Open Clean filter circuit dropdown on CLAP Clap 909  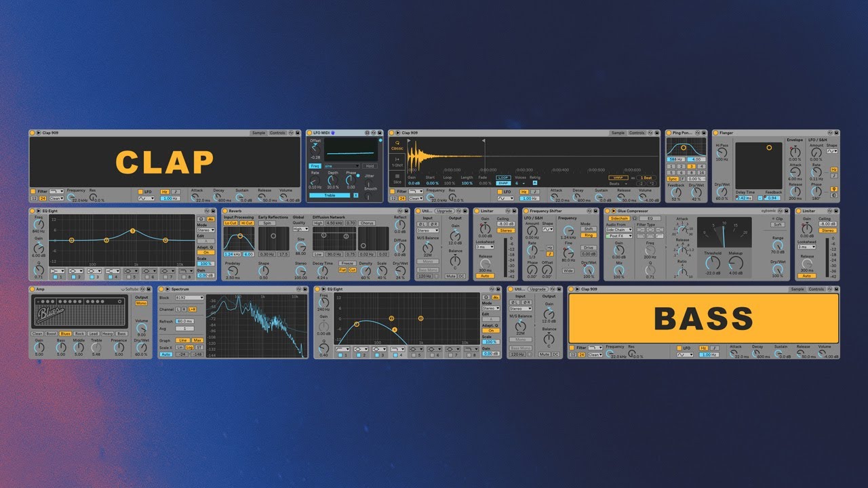tap(56, 198)
